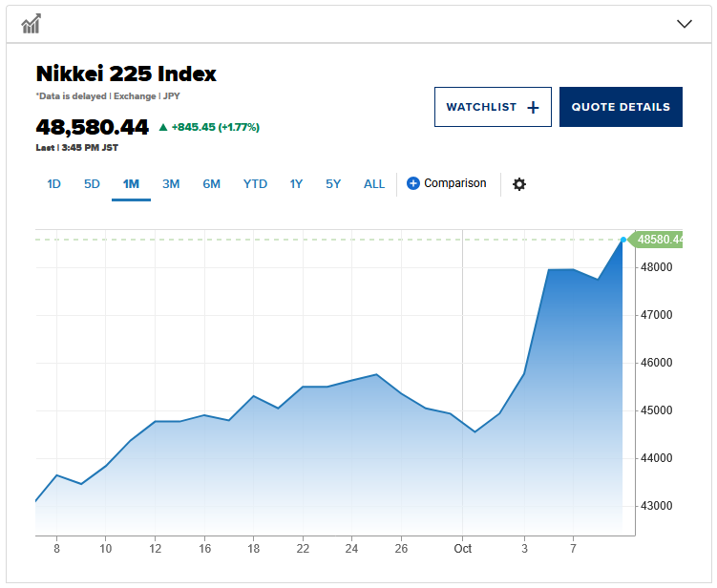The width and height of the screenshot is (717, 588).
Task: Select the YTD range
Action: coord(255,184)
